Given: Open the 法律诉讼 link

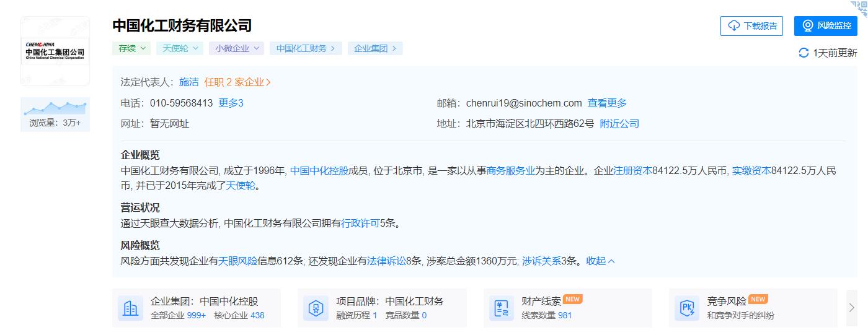Looking at the screenshot, I should [386, 261].
